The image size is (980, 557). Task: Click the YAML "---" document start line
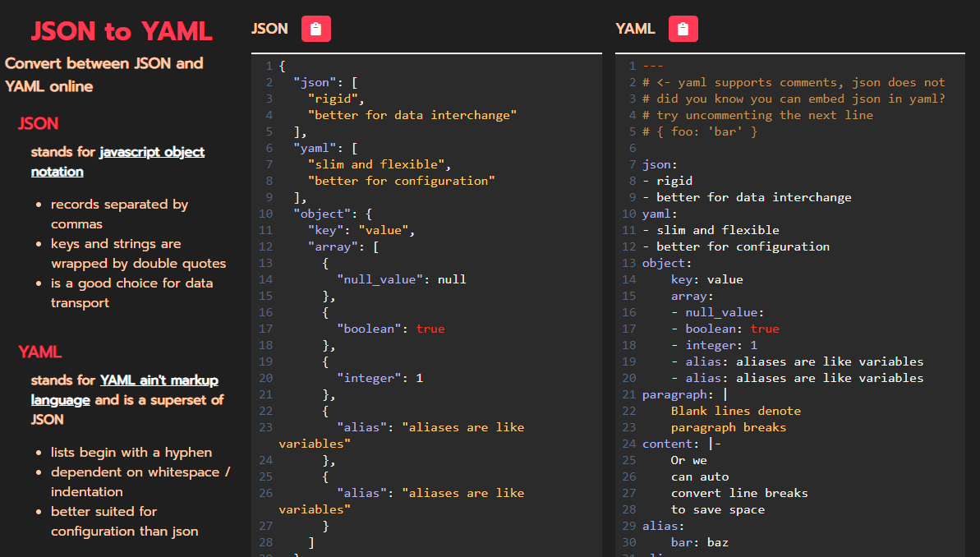pyautogui.click(x=653, y=66)
